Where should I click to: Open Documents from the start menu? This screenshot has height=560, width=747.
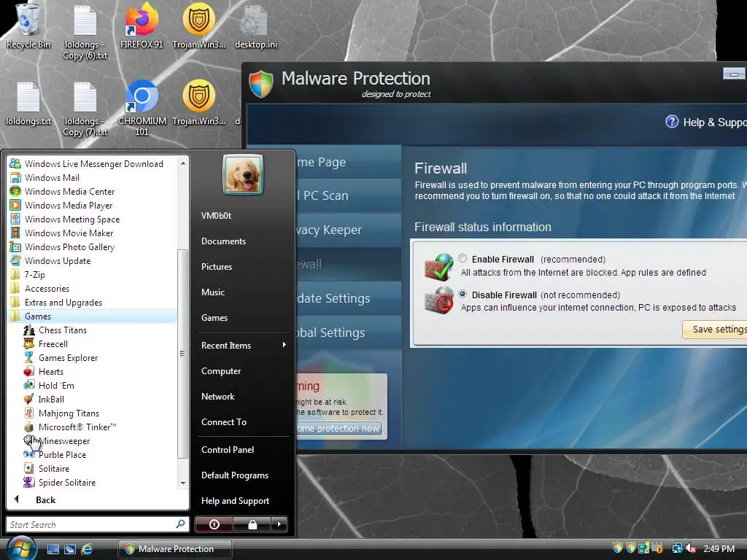[x=223, y=241]
